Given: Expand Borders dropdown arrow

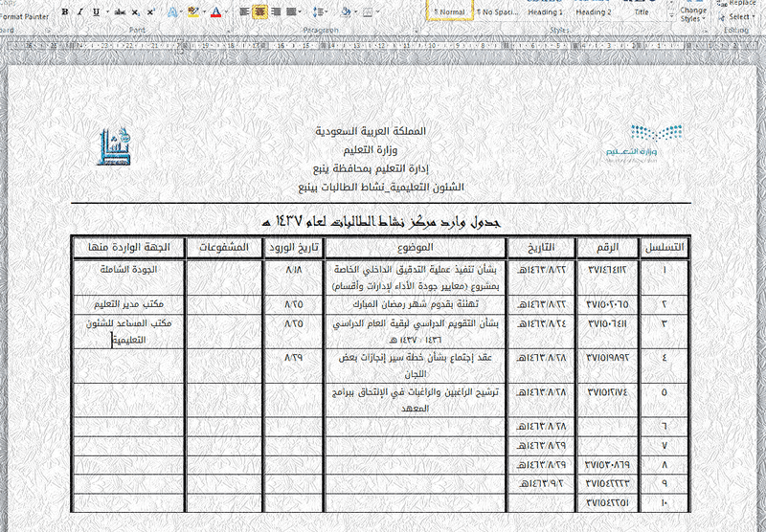Looking at the screenshot, I should coord(377,12).
